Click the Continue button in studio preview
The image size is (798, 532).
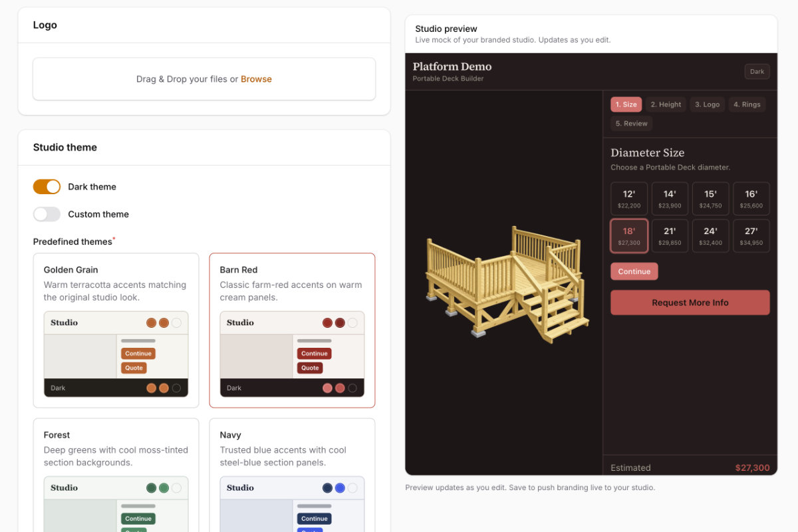pyautogui.click(x=634, y=271)
